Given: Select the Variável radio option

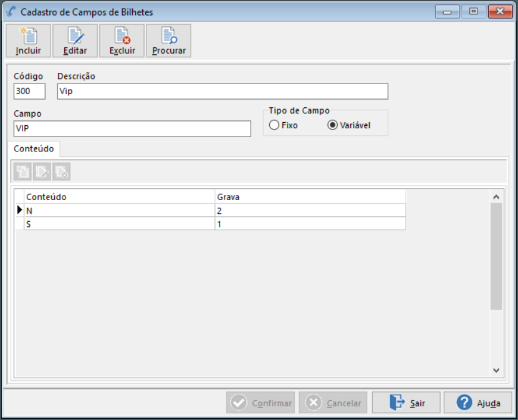Looking at the screenshot, I should click(x=333, y=125).
